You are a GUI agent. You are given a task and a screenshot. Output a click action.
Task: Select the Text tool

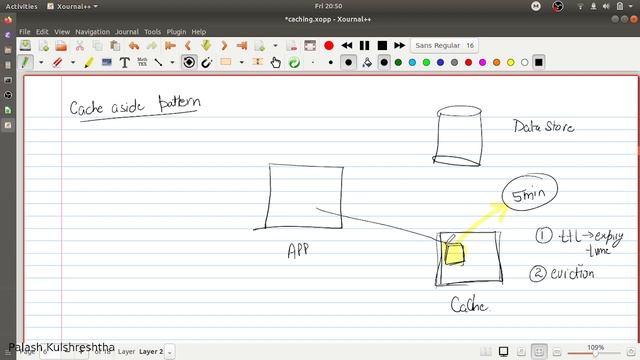click(124, 62)
